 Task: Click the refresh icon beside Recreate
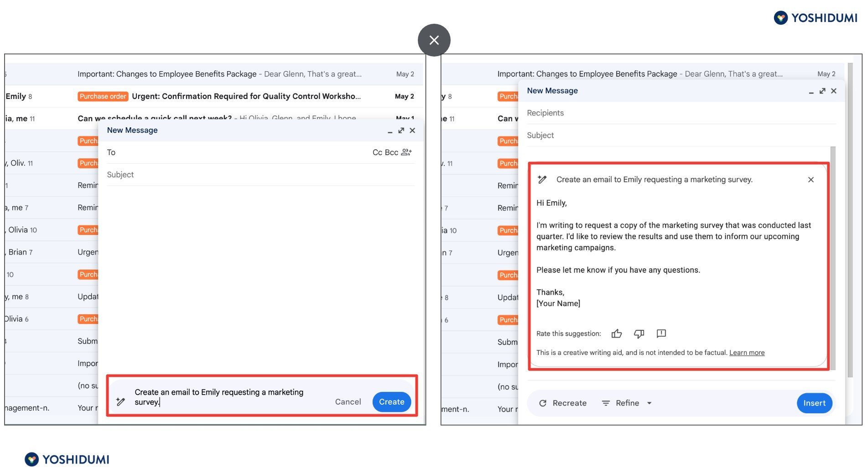click(x=542, y=403)
